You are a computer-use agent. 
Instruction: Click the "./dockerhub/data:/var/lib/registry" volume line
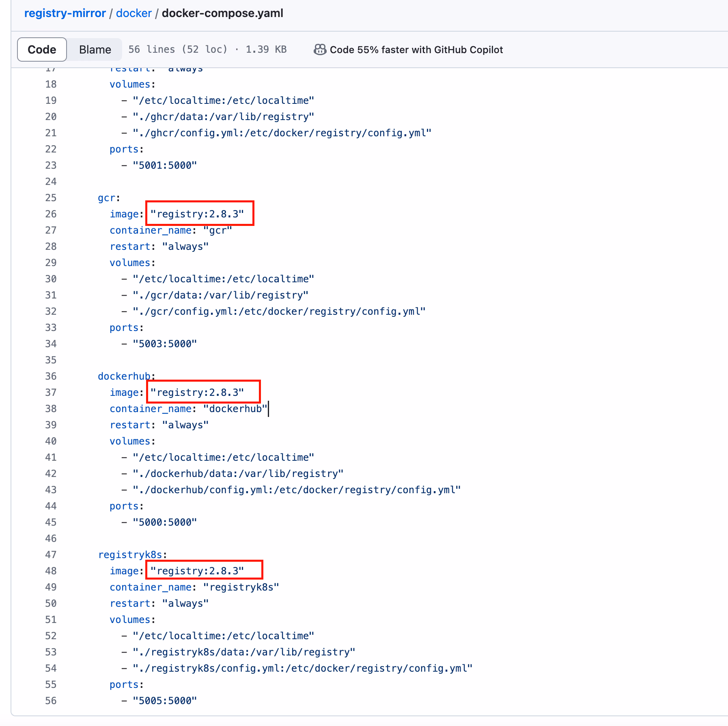[x=238, y=474]
